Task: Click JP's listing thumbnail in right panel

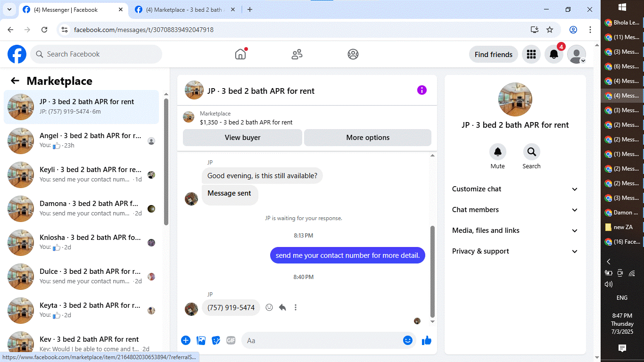Action: (x=515, y=99)
